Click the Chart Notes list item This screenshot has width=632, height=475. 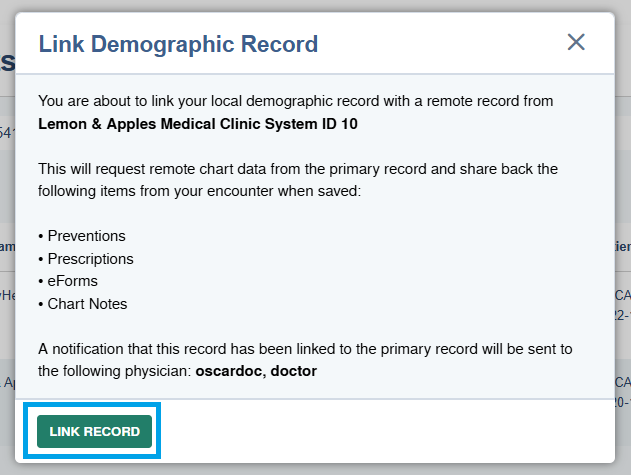pyautogui.click(x=87, y=304)
